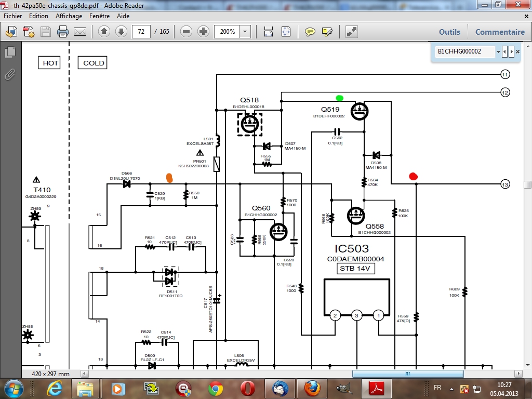Show hidden tray icons arrow

451,389
